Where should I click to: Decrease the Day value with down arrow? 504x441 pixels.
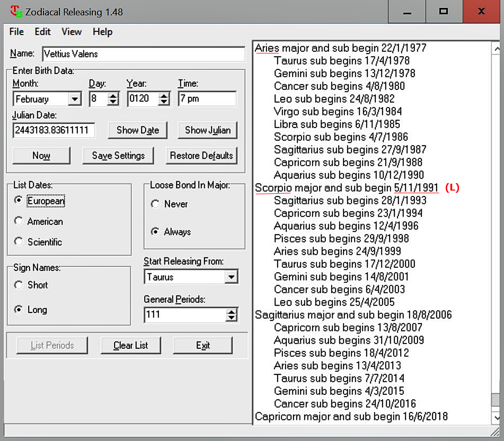coord(113,102)
